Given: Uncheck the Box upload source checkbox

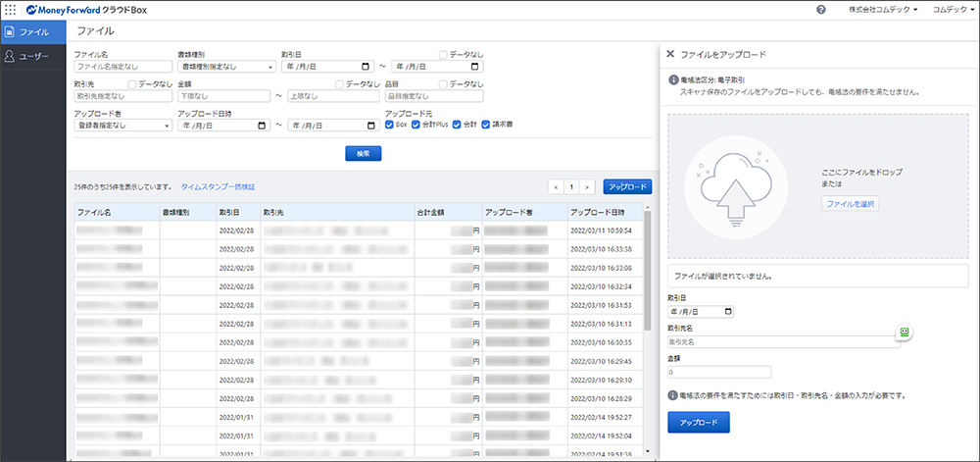Looking at the screenshot, I should [390, 125].
